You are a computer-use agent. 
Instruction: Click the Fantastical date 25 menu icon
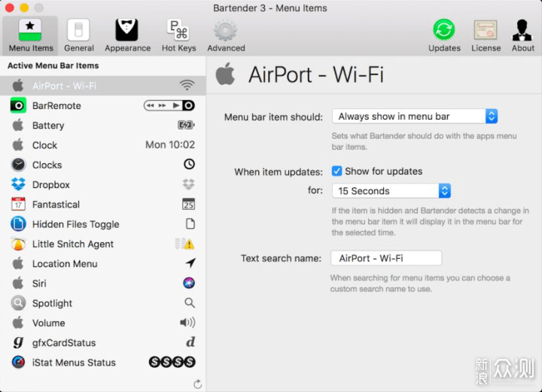click(x=189, y=204)
